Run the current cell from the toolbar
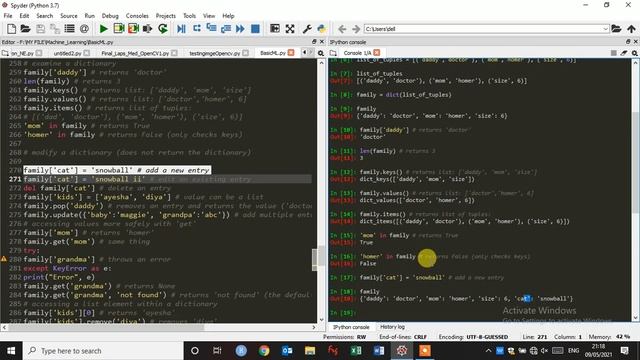The image size is (640, 360). 119,29
